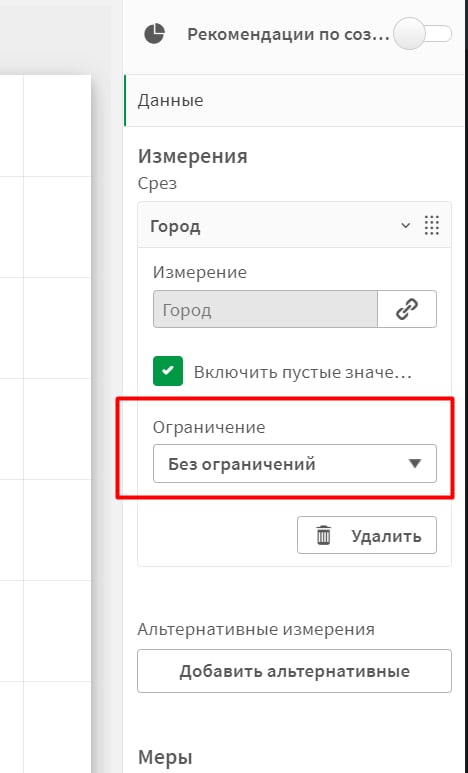Open the Без ограничений dropdown

[295, 463]
